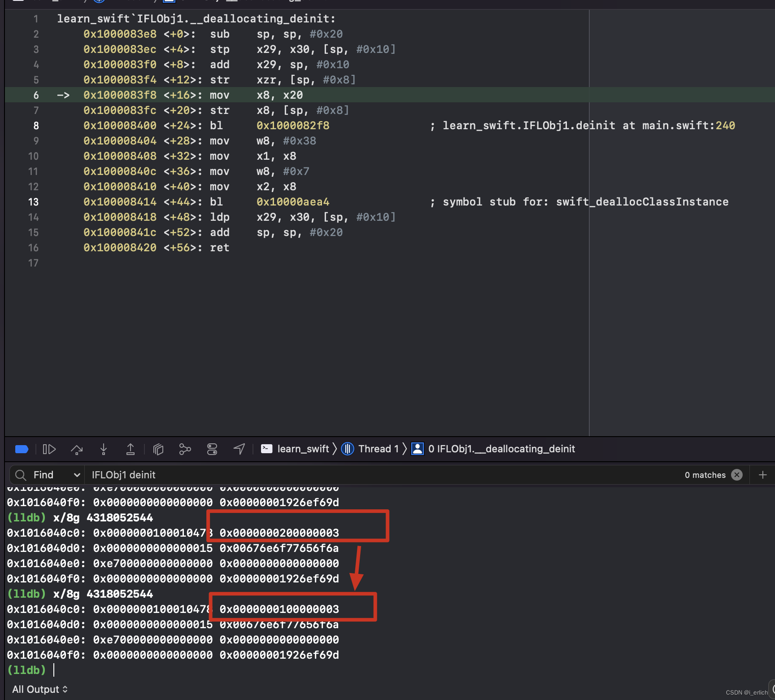Viewport: 775px width, 700px height.
Task: Expand the Find mode dropdown
Action: click(x=77, y=475)
